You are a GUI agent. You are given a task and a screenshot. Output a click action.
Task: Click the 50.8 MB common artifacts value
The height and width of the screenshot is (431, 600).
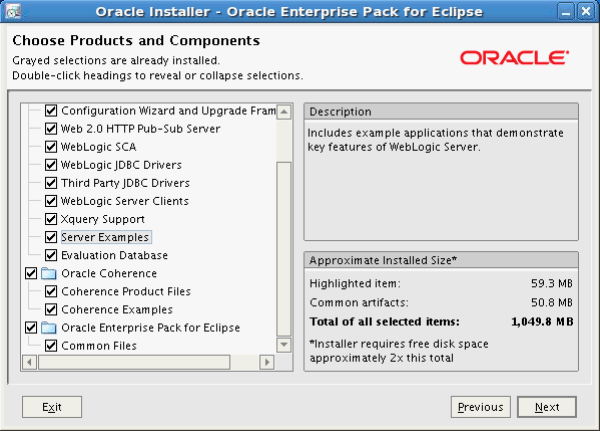552,302
